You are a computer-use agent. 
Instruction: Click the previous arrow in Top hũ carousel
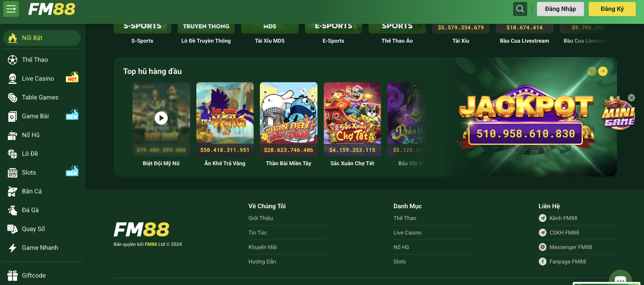click(x=591, y=71)
